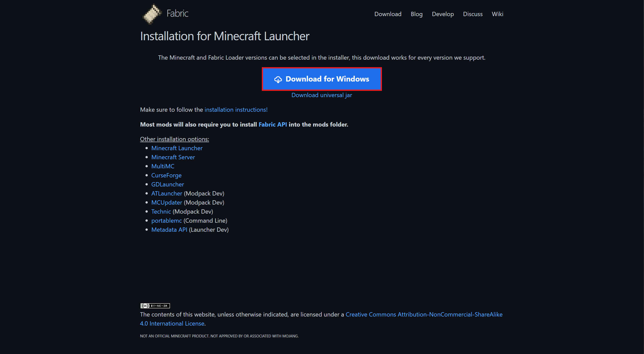The width and height of the screenshot is (644, 354).
Task: Open the portablemc command line link
Action: (x=166, y=221)
